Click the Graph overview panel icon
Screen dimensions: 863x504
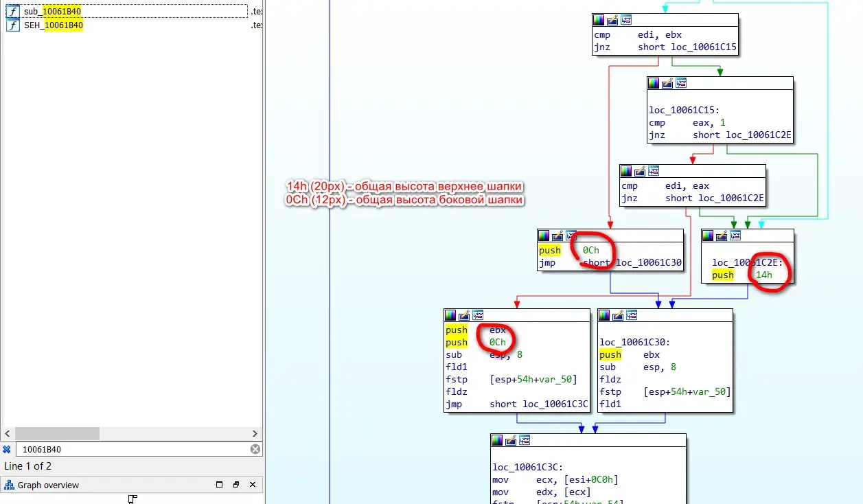(10, 485)
